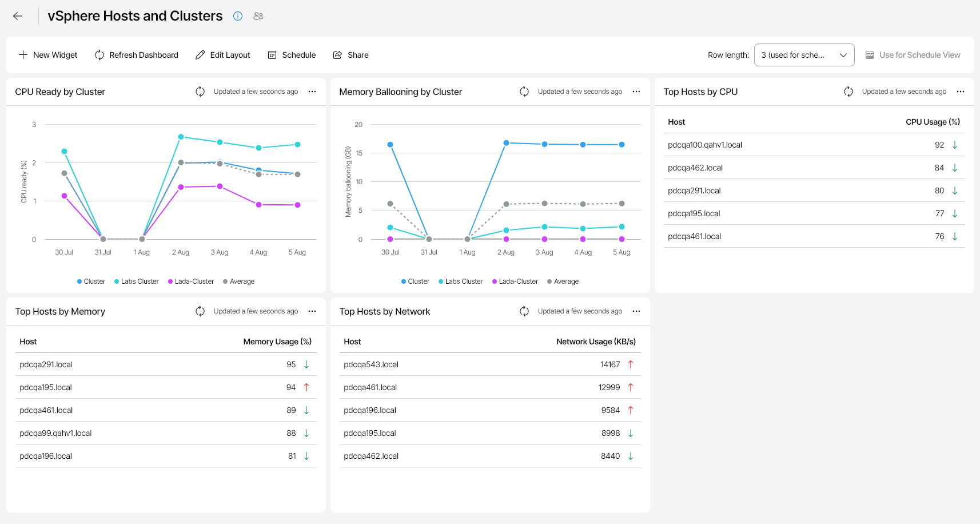Open CPU Ready by Cluster options menu
This screenshot has width=980, height=524.
coord(312,92)
